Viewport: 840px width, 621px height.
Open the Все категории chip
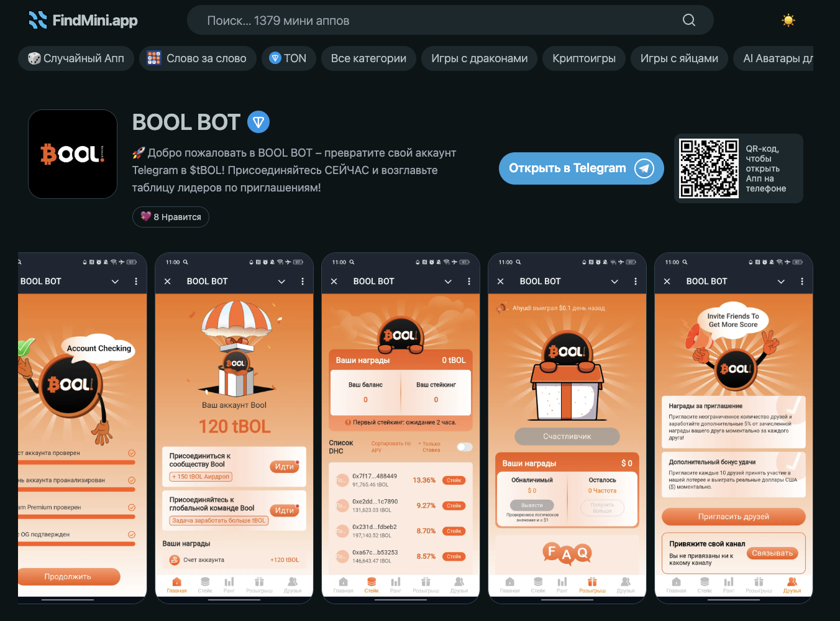[368, 58]
